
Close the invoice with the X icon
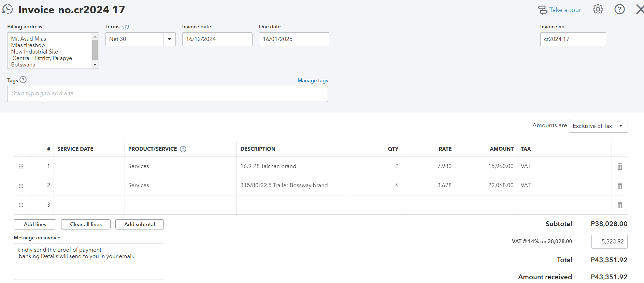click(640, 9)
